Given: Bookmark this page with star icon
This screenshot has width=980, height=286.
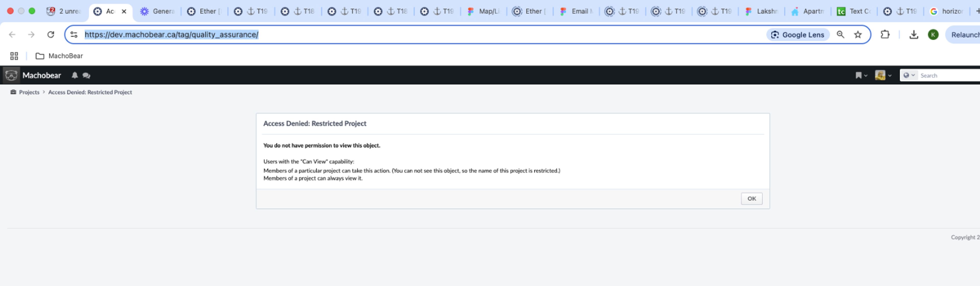Looking at the screenshot, I should click(858, 35).
